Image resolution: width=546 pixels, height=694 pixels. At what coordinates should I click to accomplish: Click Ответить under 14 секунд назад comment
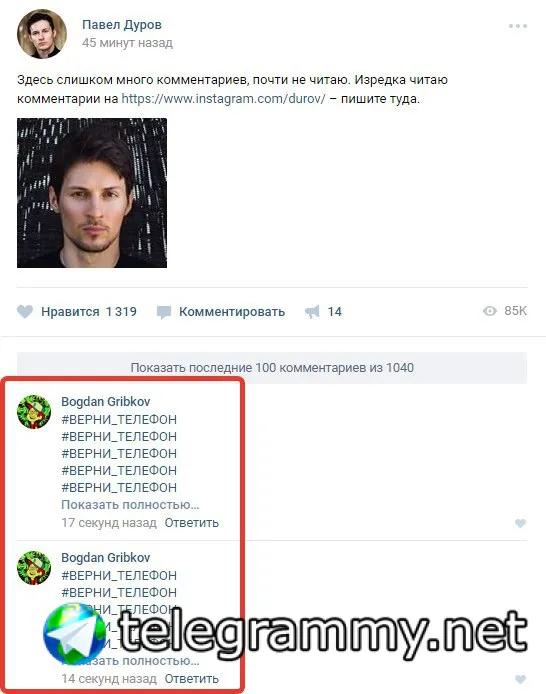click(192, 679)
